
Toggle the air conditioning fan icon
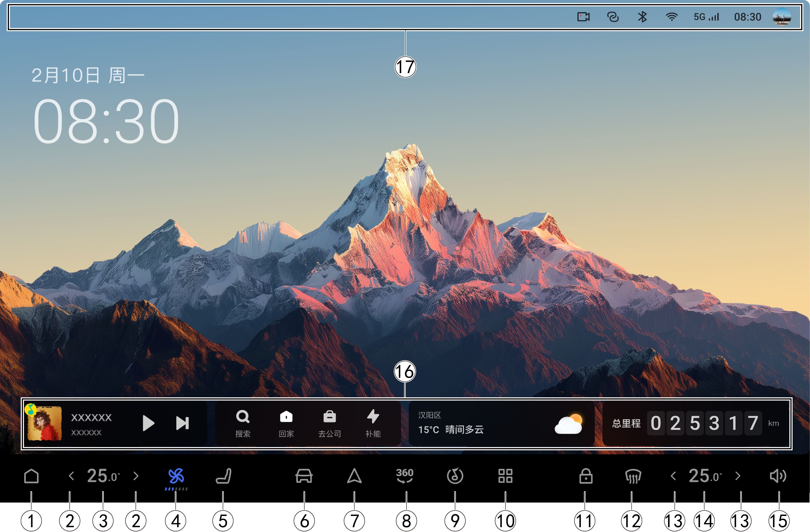pos(176,476)
